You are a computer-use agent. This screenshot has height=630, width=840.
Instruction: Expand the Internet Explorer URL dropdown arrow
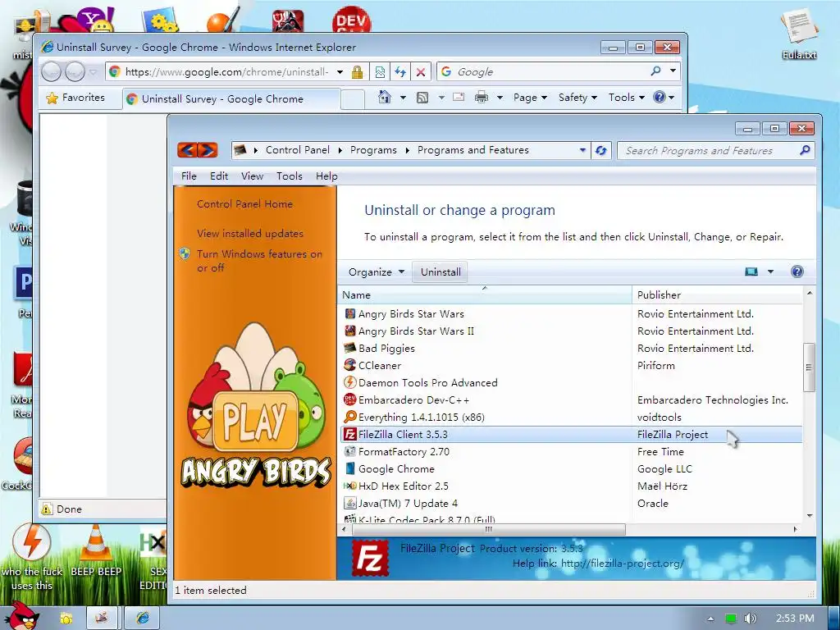pos(340,72)
